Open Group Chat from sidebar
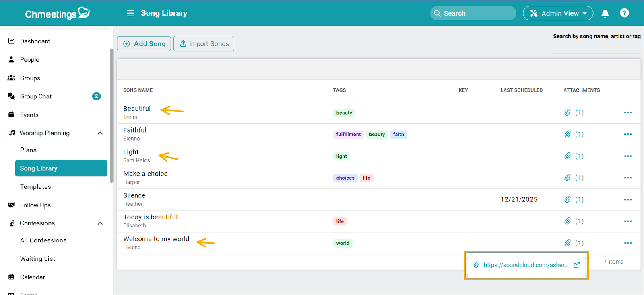The image size is (644, 295). click(x=36, y=96)
